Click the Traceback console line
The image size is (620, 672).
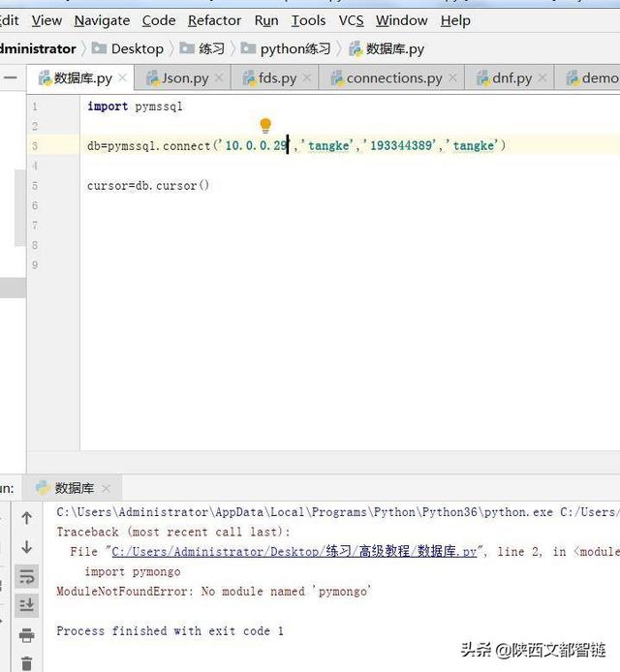tap(173, 532)
